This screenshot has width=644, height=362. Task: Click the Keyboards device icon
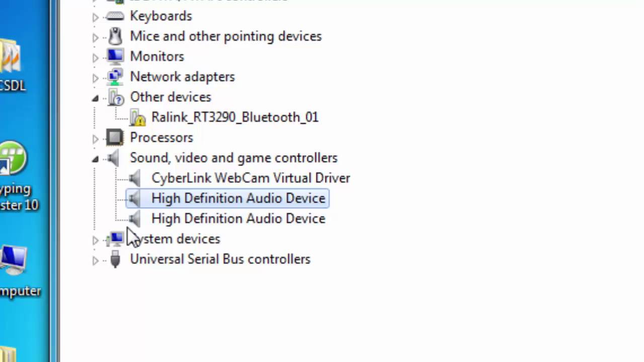[115, 16]
